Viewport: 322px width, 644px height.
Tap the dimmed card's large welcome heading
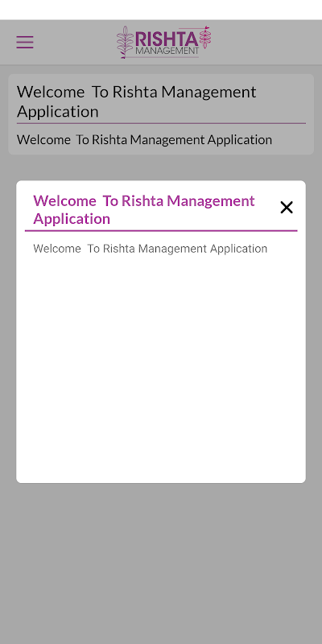(x=136, y=101)
